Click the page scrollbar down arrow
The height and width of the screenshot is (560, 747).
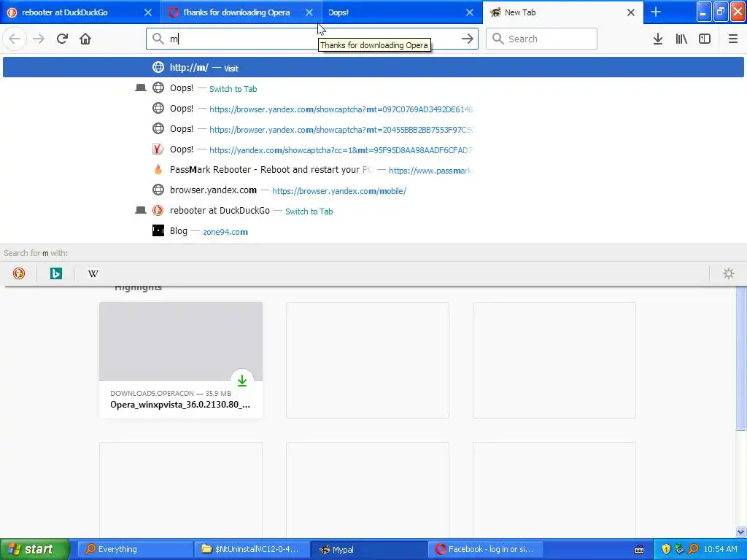point(741,532)
